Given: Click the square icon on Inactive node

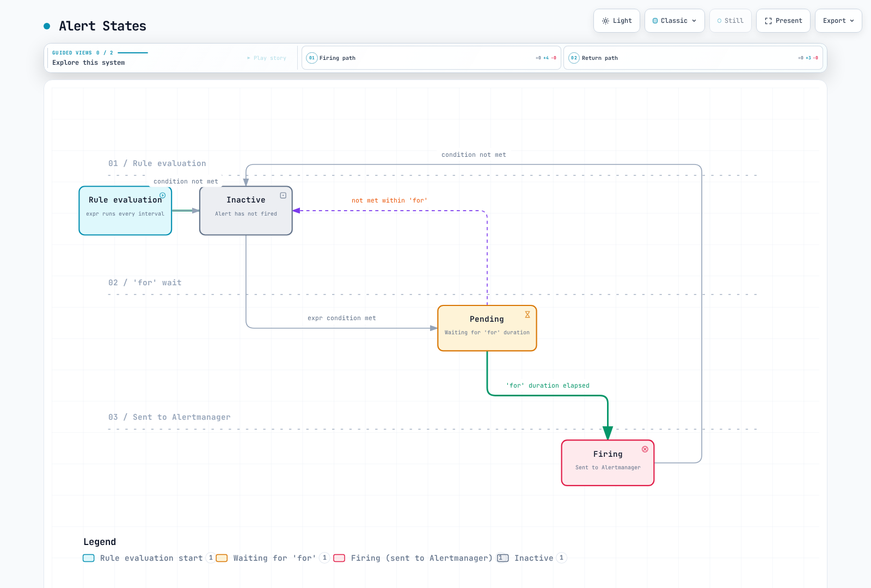Looking at the screenshot, I should point(283,195).
